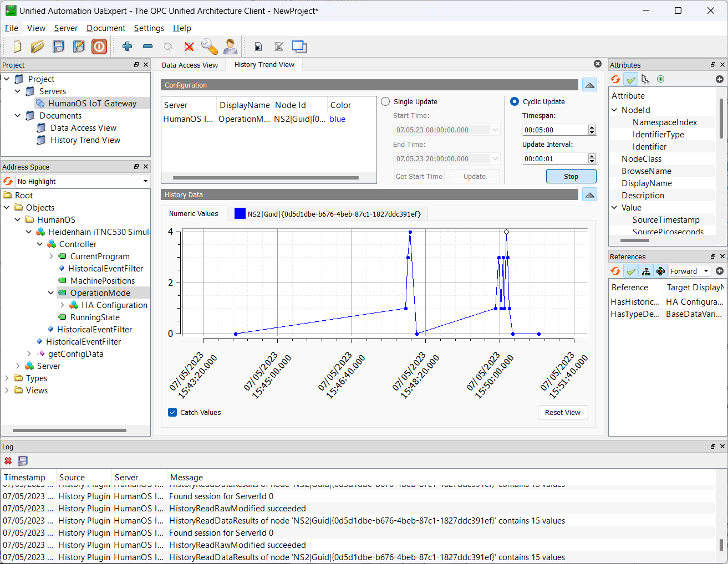
Task: Collapse the History Data section
Action: point(590,194)
